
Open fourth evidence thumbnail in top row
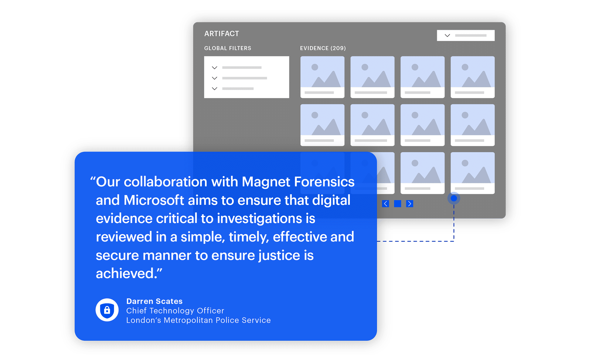[x=472, y=77]
